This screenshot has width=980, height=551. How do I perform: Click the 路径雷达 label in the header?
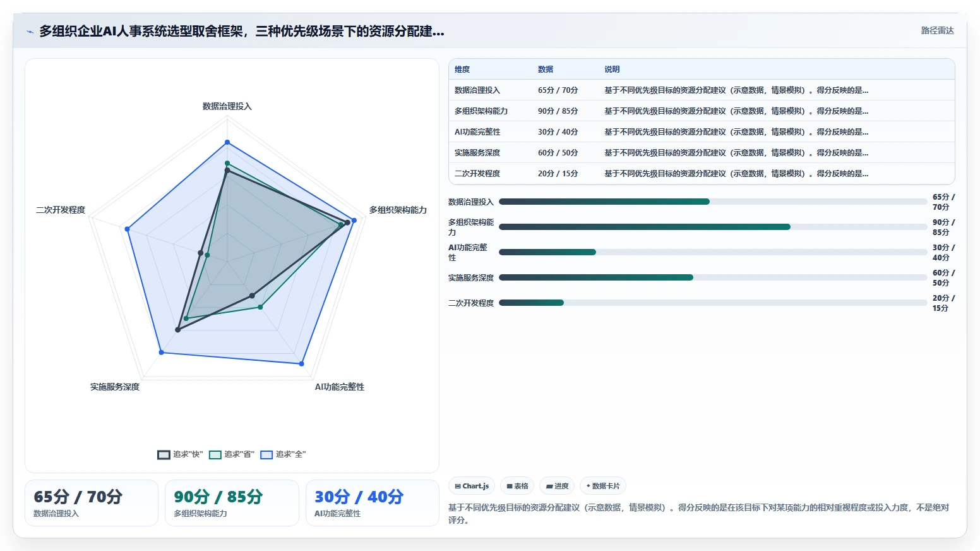937,30
